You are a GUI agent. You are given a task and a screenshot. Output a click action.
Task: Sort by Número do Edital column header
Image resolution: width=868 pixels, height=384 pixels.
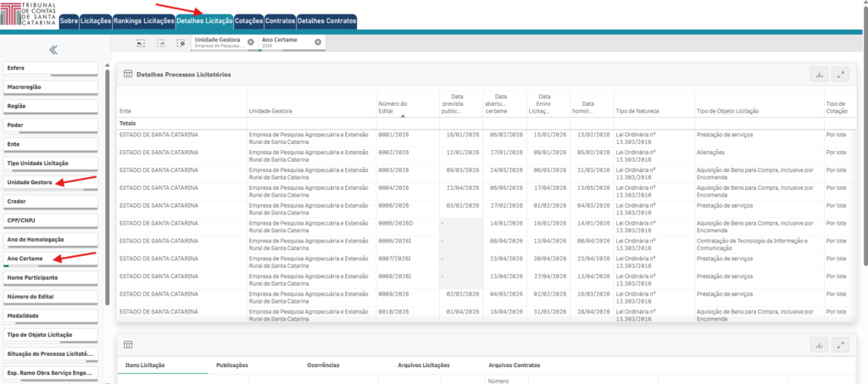(393, 108)
